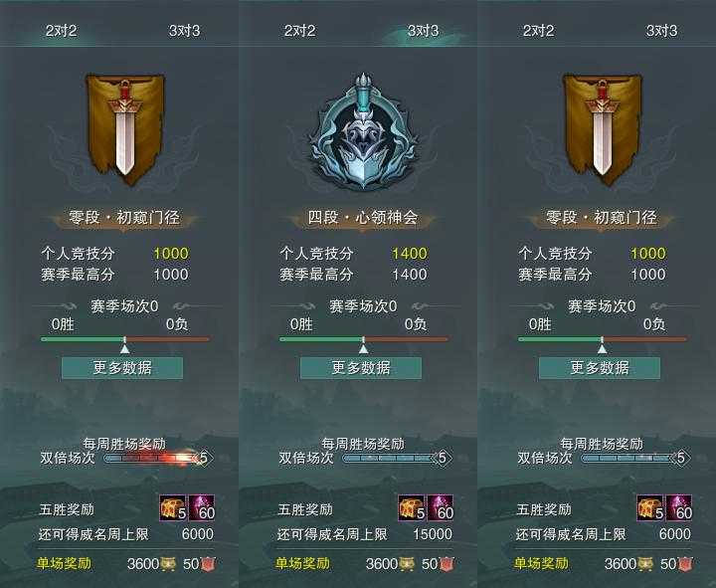Image resolution: width=716 pixels, height=588 pixels.
Task: Click the golden banner sword emblem in right panel
Action: (603, 129)
